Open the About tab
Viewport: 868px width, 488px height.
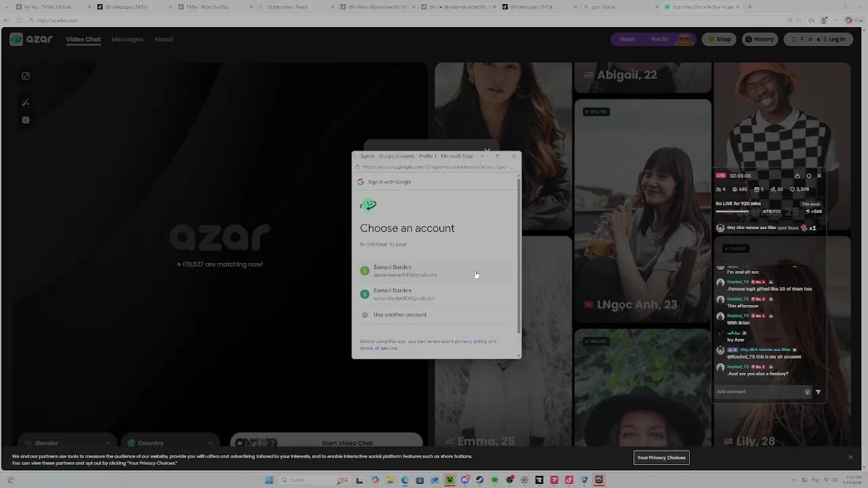[x=163, y=39]
